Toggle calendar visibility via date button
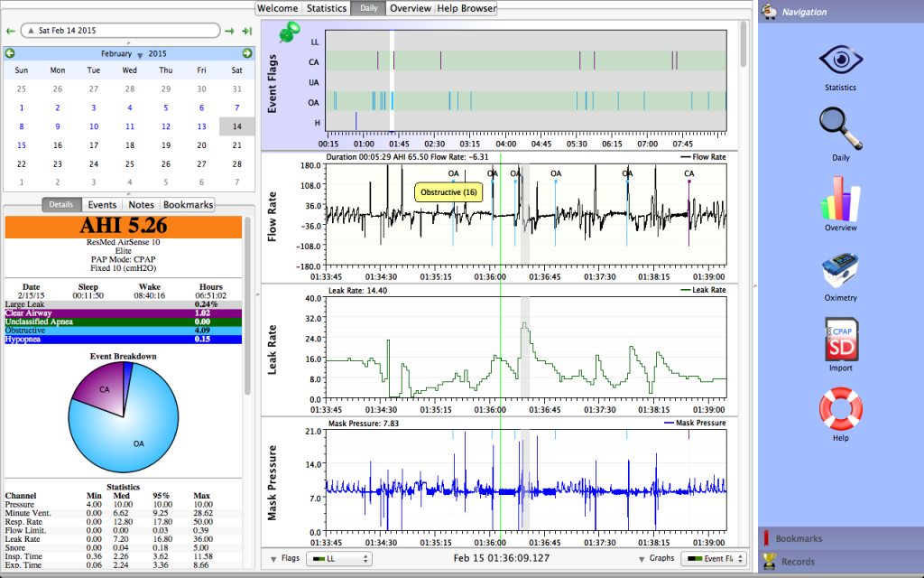This screenshot has height=578, width=924. click(120, 31)
